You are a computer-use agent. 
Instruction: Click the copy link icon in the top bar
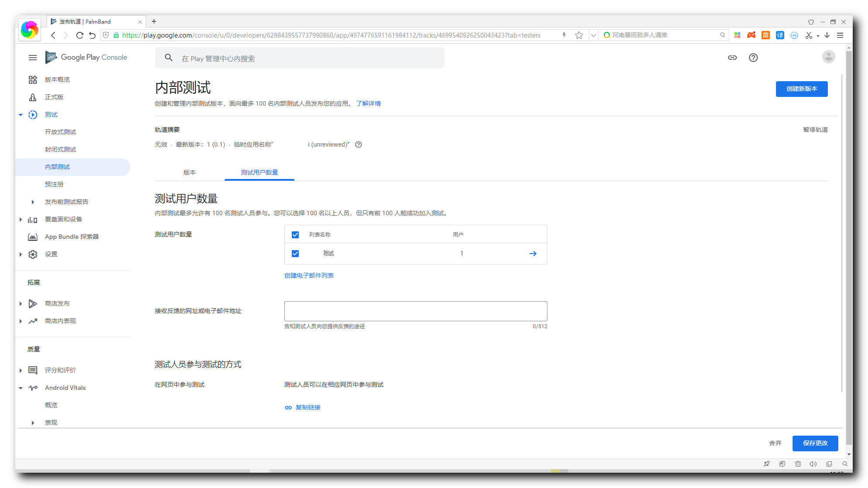[x=732, y=58]
